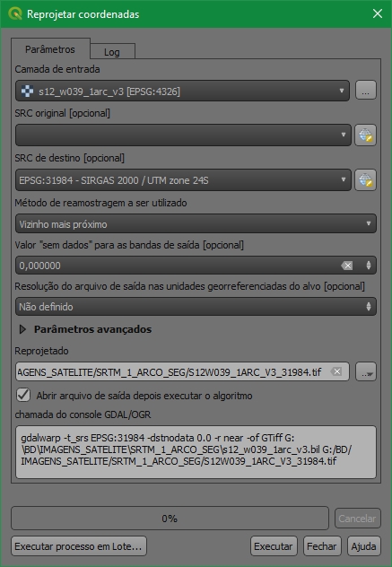Open the Vizinho mais próximo resampling dropdown

point(196,223)
